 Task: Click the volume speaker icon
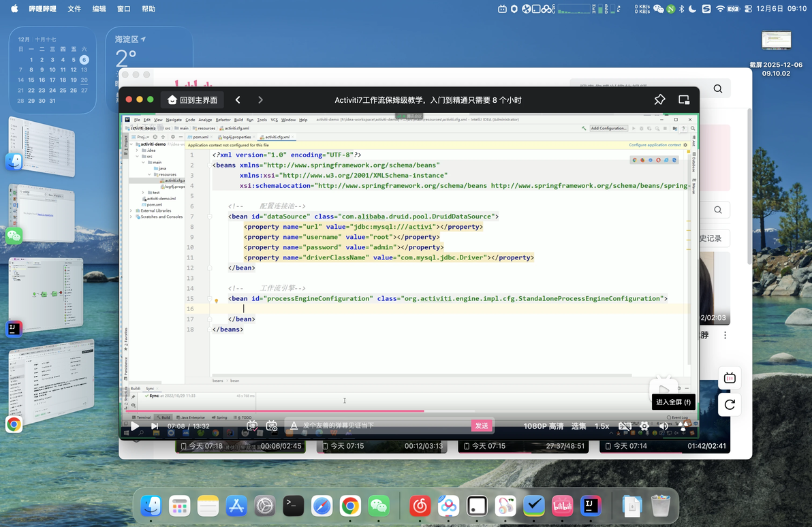(x=663, y=426)
